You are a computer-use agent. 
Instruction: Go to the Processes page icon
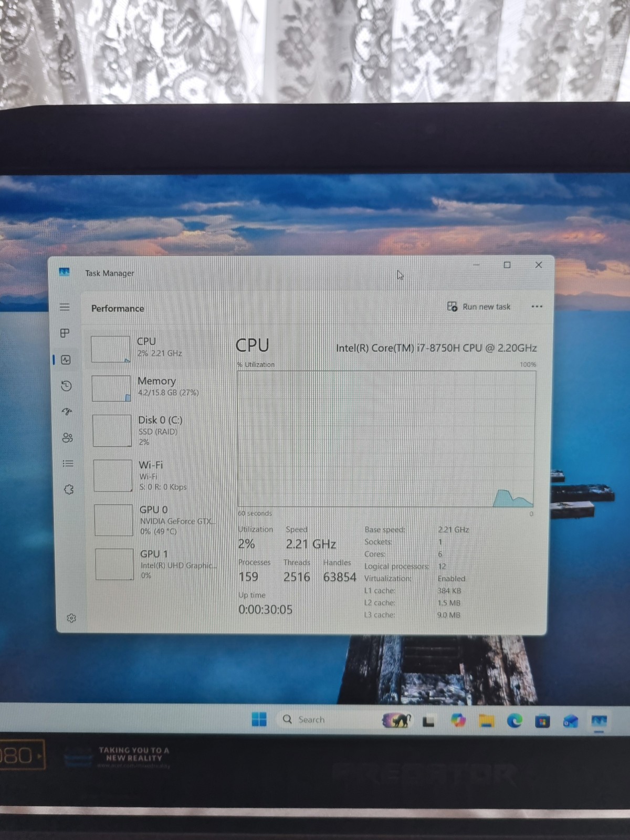pyautogui.click(x=65, y=333)
